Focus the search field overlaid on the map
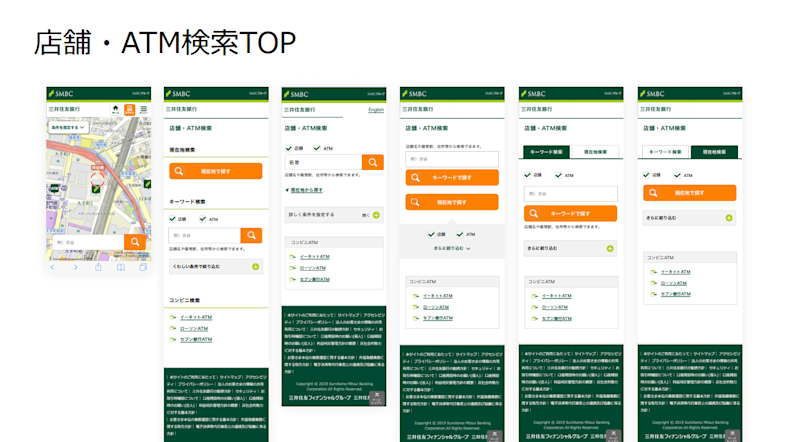Image resolution: width=790 pixels, height=442 pixels. click(89, 242)
